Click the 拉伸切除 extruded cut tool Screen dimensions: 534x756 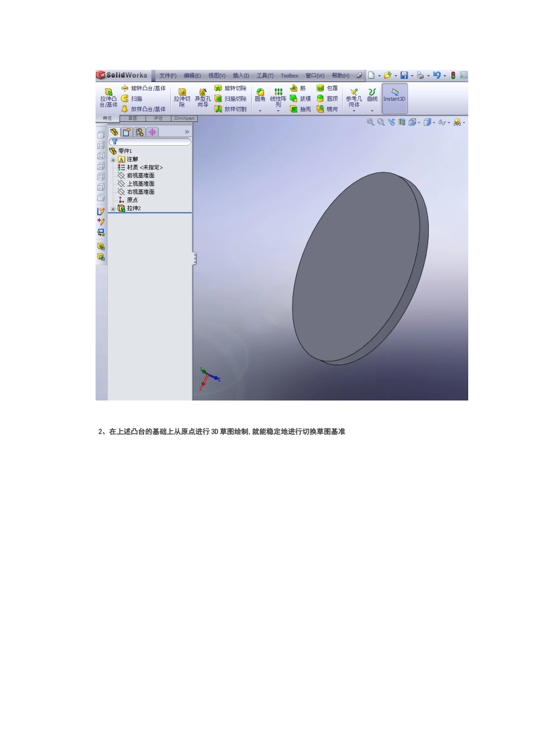(182, 98)
